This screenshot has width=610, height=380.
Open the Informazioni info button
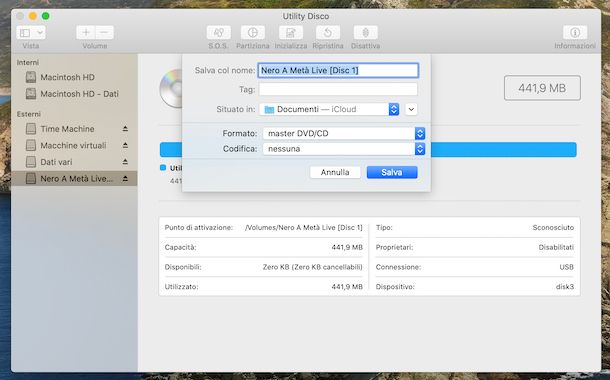click(575, 33)
